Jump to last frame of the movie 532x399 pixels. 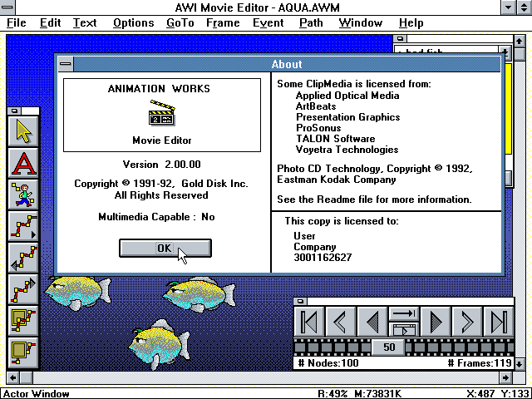click(499, 322)
